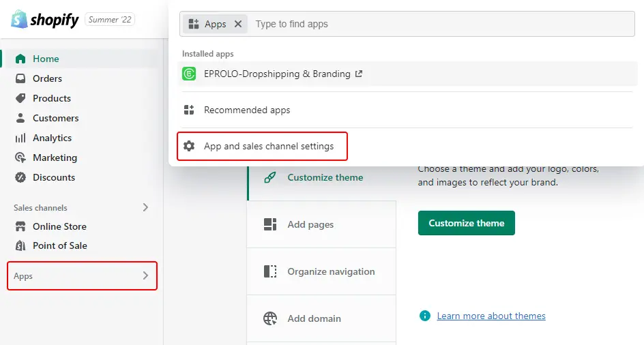Screen dimensions: 644x345
Task: Click the external link icon beside EPROLO
Action: coord(359,74)
